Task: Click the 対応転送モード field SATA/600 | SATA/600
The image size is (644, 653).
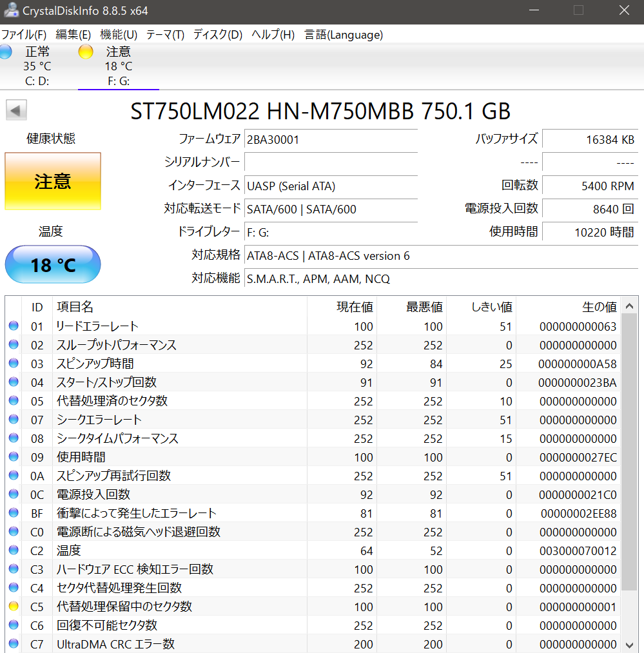Action: pos(331,209)
